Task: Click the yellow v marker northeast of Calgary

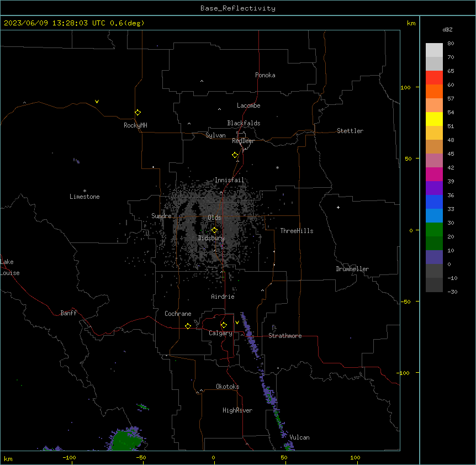Action: point(237,323)
